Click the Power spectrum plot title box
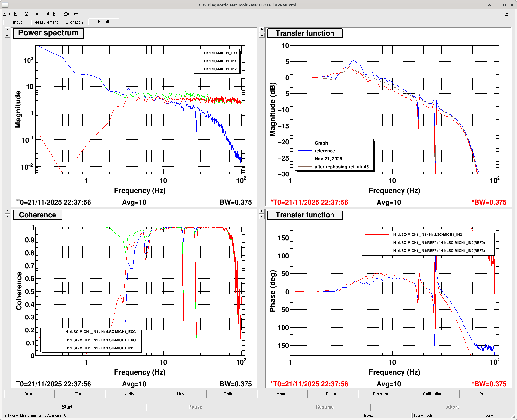 pos(48,33)
